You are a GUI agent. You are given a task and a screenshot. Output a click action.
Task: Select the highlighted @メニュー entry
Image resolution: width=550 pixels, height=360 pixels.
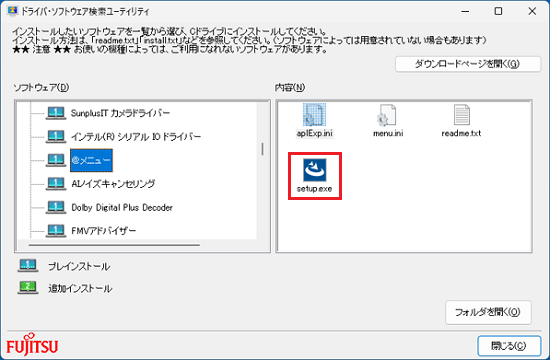(91, 160)
